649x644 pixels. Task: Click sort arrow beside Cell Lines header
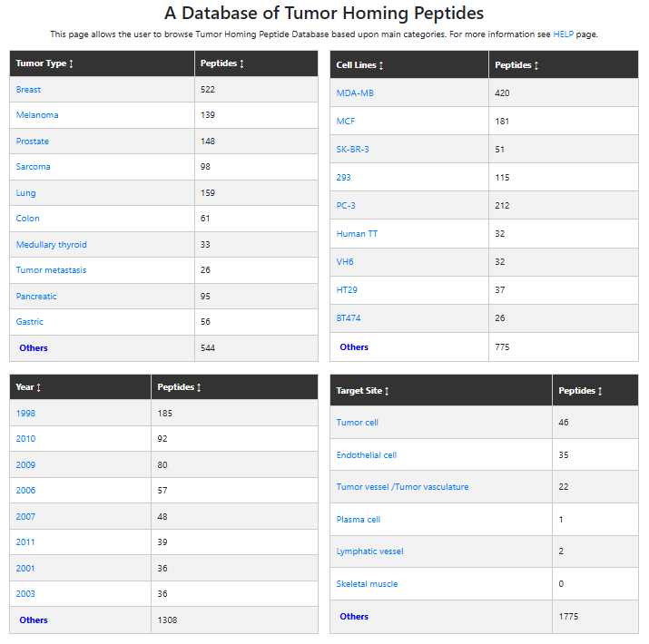pyautogui.click(x=381, y=65)
